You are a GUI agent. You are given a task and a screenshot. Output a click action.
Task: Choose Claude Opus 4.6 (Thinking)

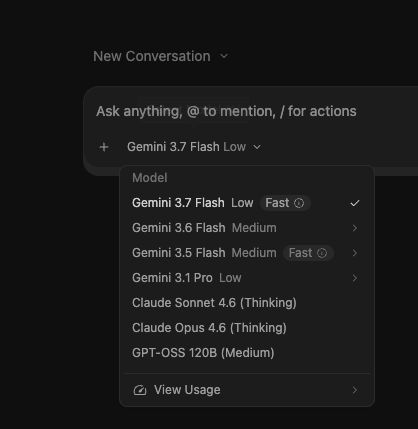247,328
